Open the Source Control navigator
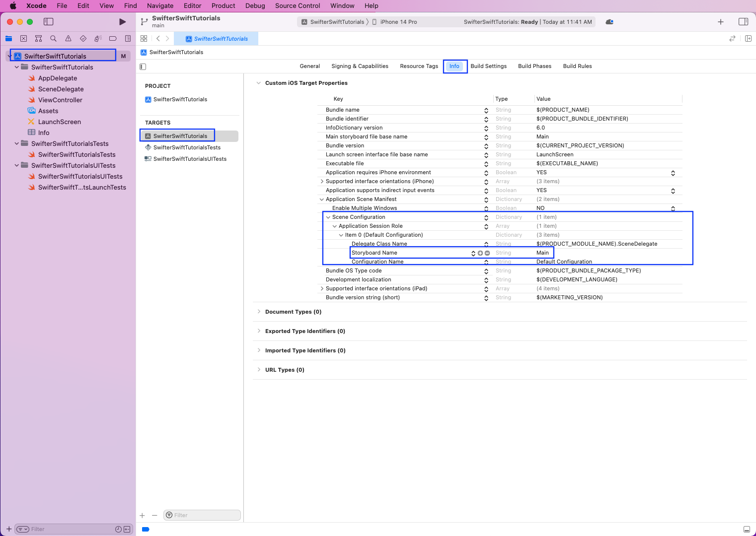 point(23,39)
